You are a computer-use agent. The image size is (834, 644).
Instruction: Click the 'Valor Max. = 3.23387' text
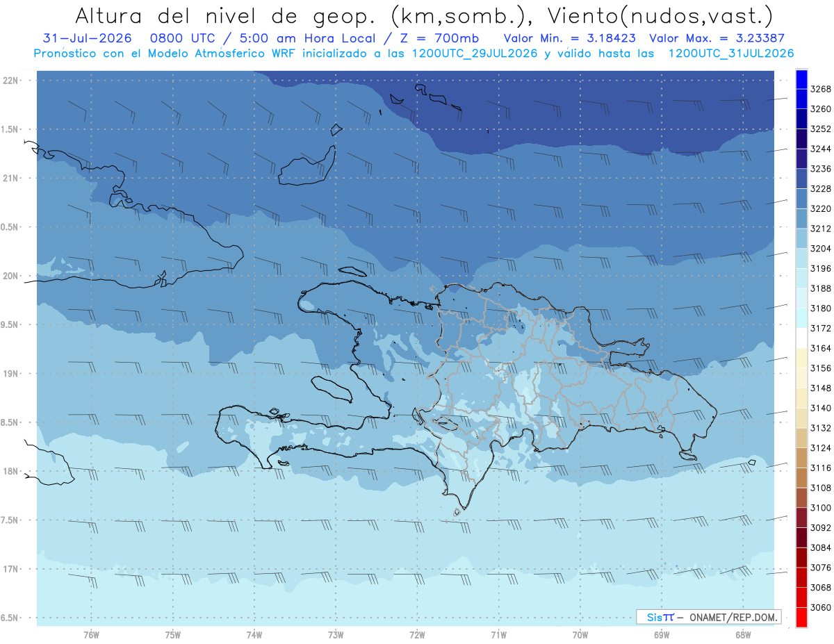point(718,38)
